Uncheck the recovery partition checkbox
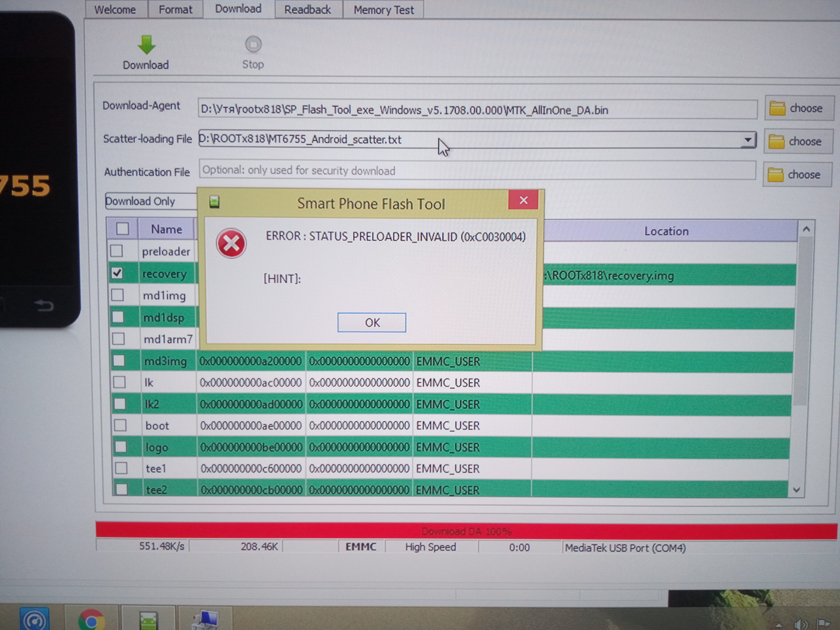Viewport: 840px width, 630px height. coord(117,273)
